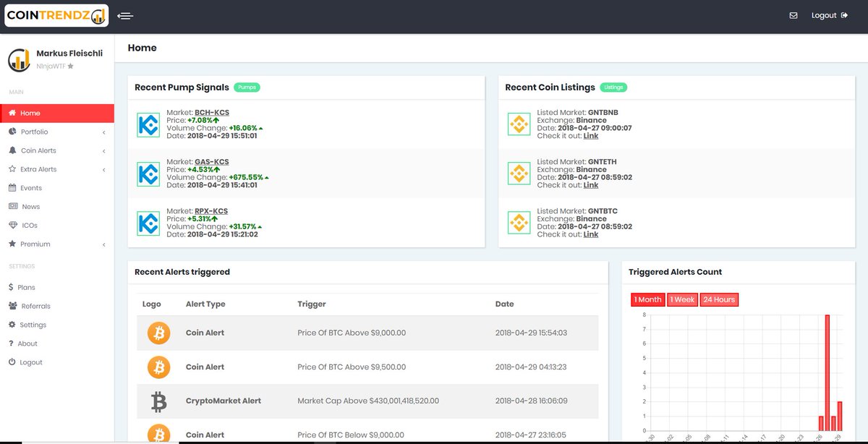Expand Portfolio submenu chevron
The width and height of the screenshot is (868, 444).
[104, 132]
